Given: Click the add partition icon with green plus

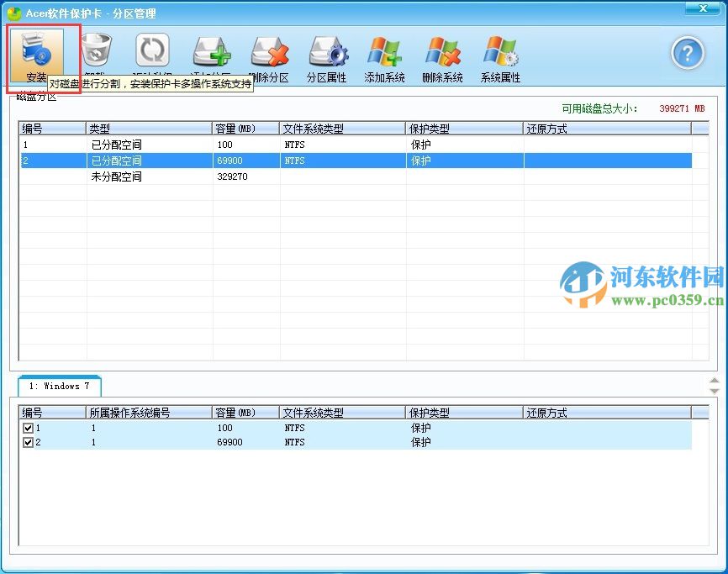Looking at the screenshot, I should click(x=211, y=51).
